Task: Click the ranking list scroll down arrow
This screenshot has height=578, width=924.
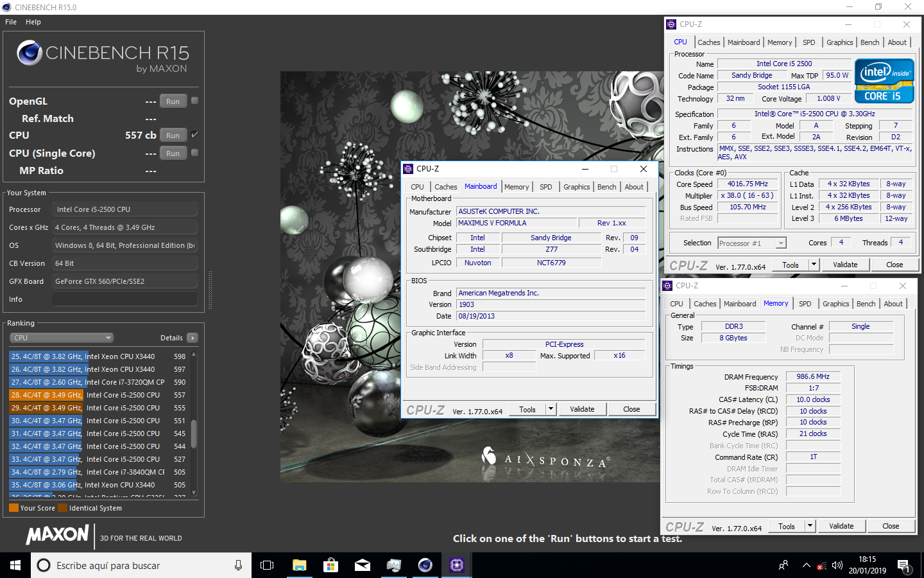Action: click(194, 493)
